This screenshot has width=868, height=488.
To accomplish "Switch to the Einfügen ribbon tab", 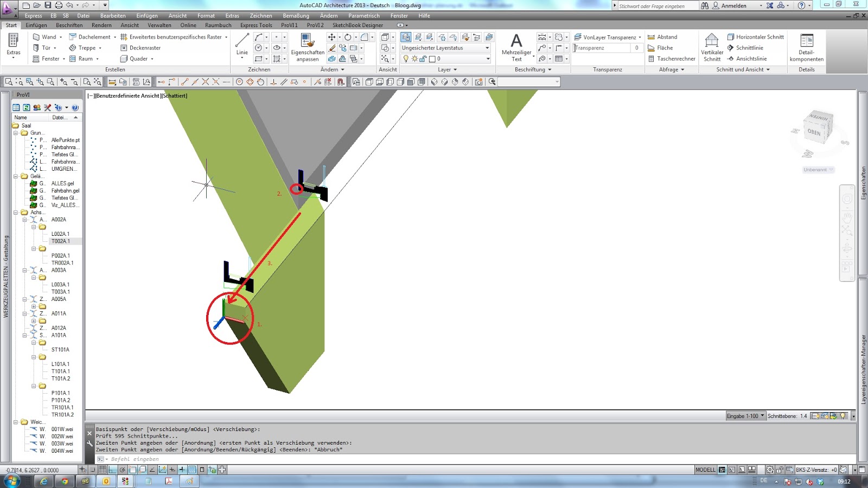I will pyautogui.click(x=36, y=25).
